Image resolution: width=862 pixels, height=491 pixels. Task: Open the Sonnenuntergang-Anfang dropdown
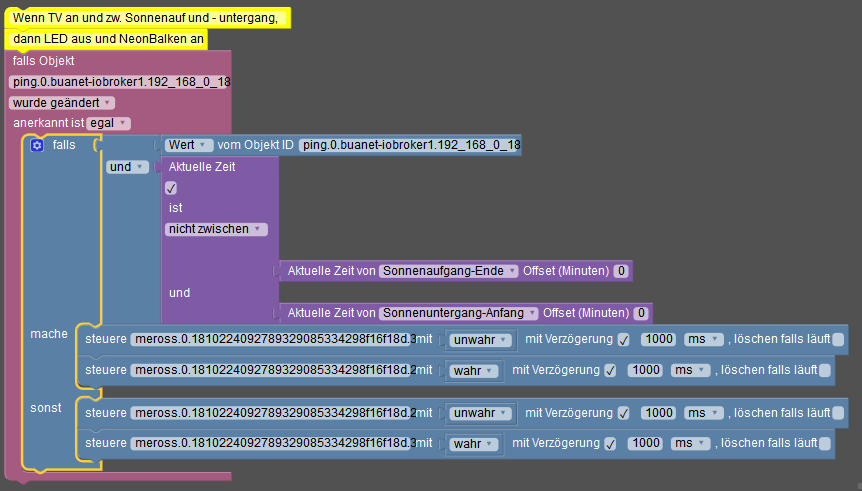pos(458,313)
